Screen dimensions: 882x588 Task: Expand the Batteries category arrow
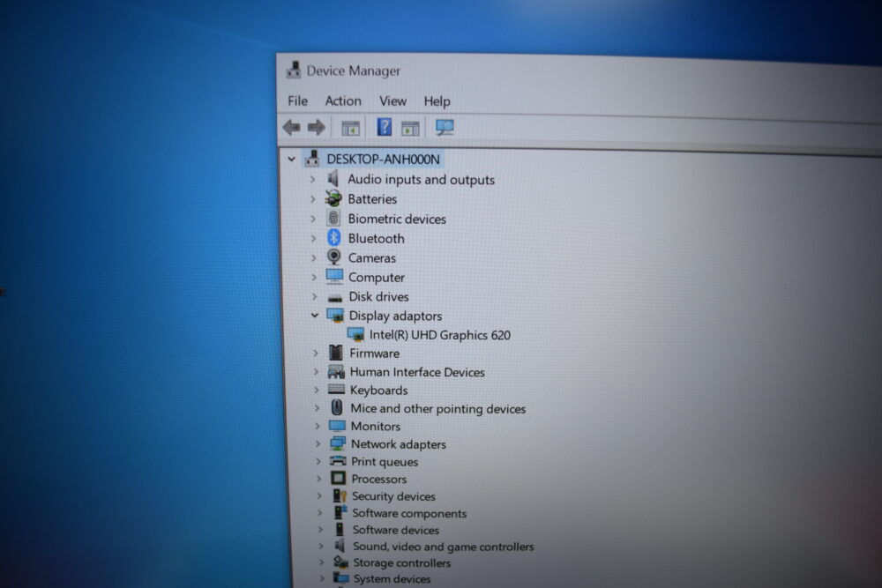click(313, 199)
